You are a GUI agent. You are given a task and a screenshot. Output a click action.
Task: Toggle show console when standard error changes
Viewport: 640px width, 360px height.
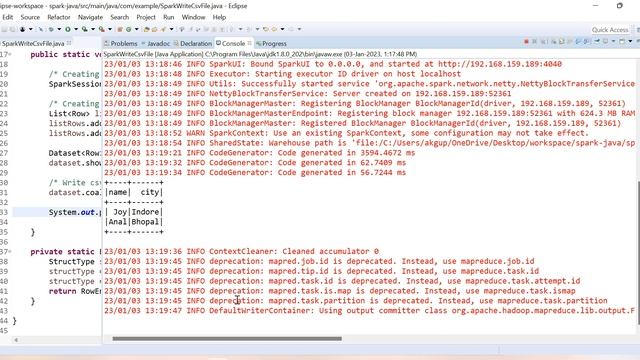(x=586, y=42)
